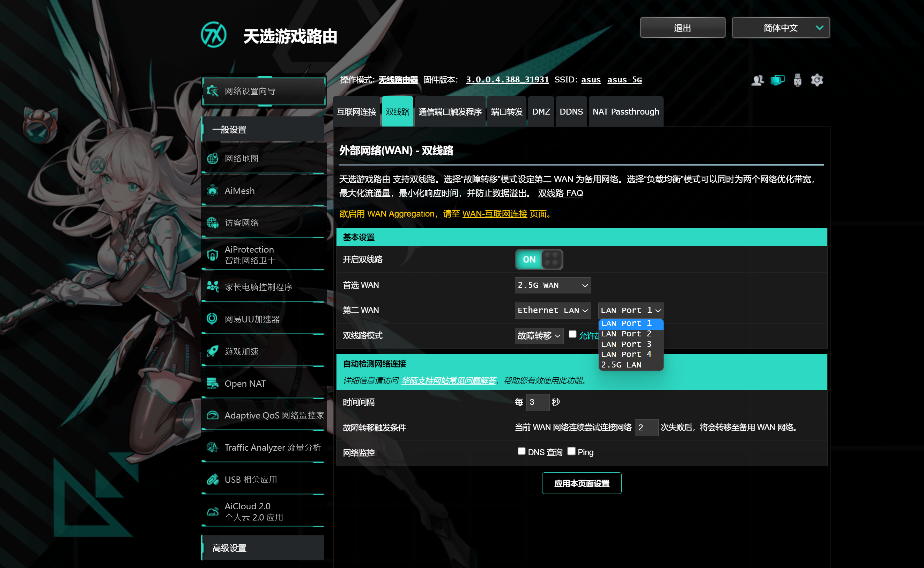Click the firmware version 3.0.0.4.388_31931 link

click(x=507, y=80)
